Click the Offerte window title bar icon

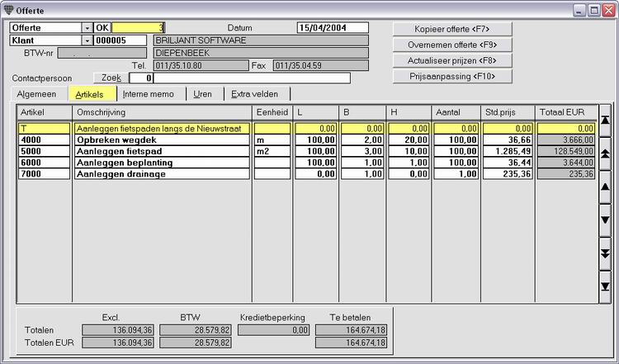coord(9,9)
